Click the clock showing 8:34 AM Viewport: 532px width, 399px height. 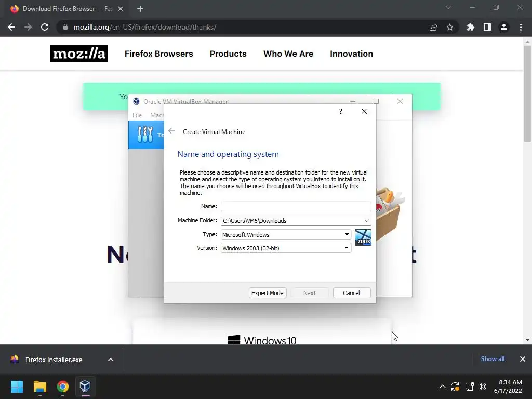pos(510,382)
